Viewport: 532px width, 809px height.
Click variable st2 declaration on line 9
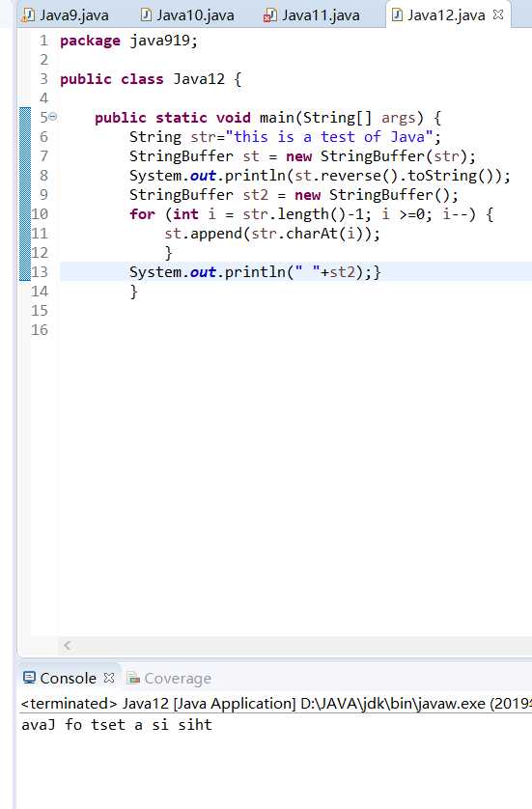tap(256, 195)
